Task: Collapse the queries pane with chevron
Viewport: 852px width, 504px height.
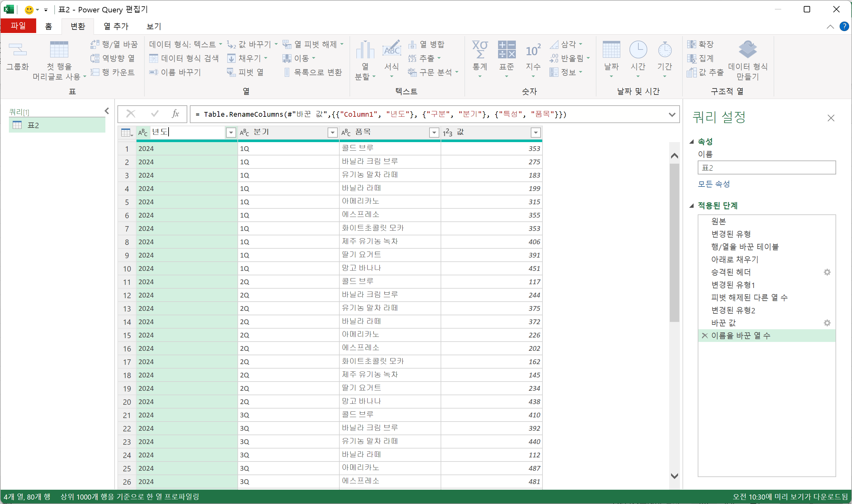Action: point(107,111)
